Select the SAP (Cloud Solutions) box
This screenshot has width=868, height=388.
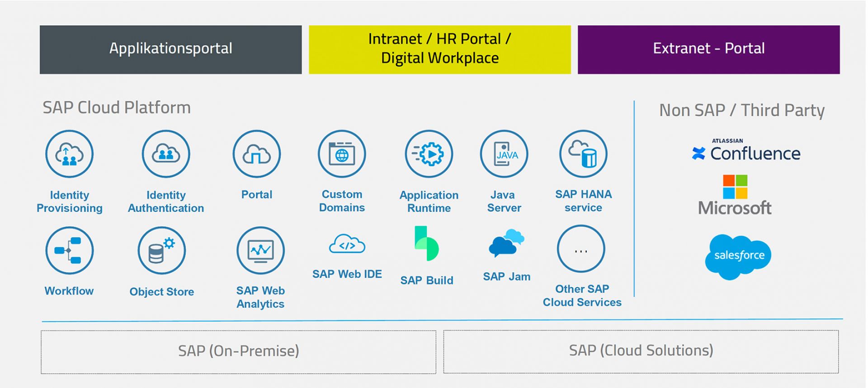pyautogui.click(x=641, y=351)
